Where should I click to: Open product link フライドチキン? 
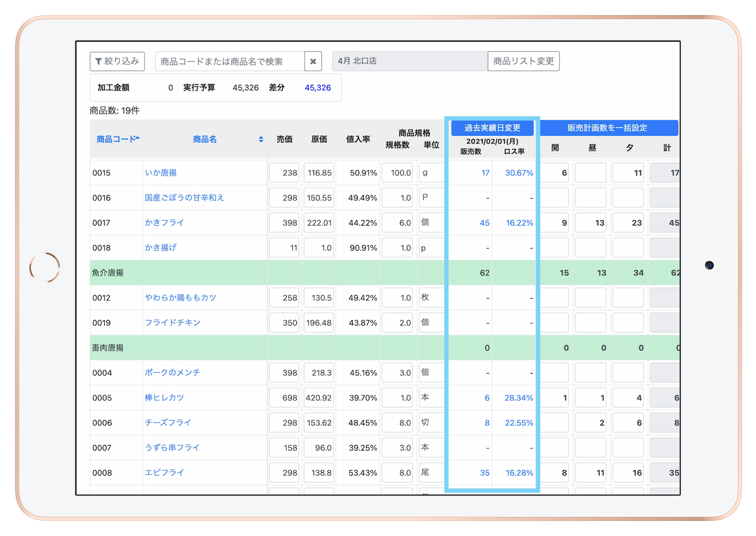tap(172, 323)
